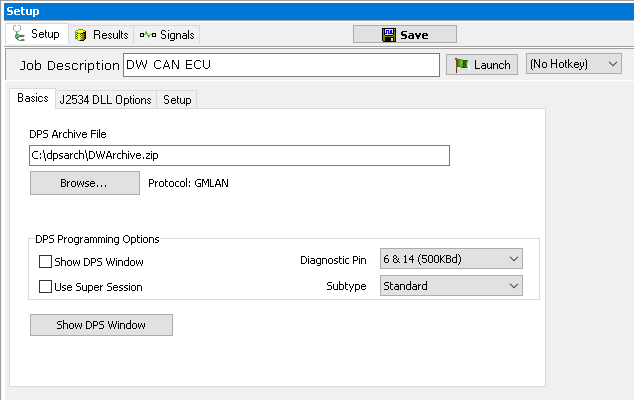This screenshot has width=634, height=400.
Task: Click the Setup tab's wrench icon
Action: click(x=19, y=34)
